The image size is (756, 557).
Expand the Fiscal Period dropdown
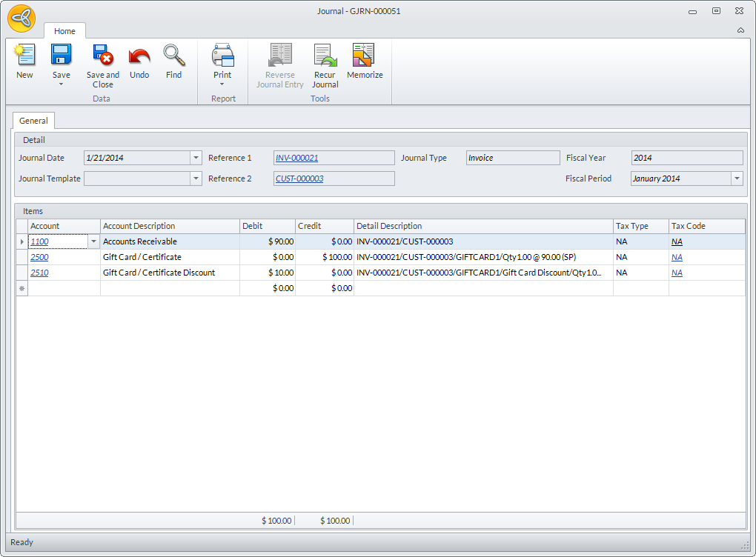coord(737,179)
